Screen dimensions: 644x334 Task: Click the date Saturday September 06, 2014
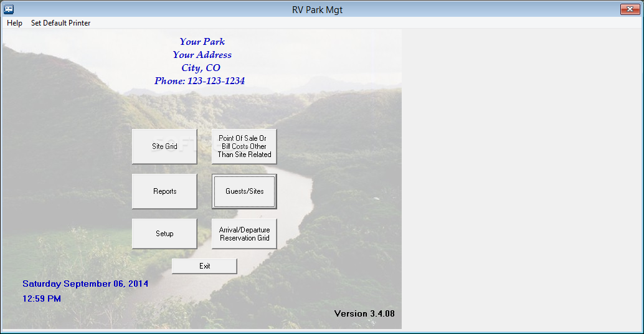[85, 284]
